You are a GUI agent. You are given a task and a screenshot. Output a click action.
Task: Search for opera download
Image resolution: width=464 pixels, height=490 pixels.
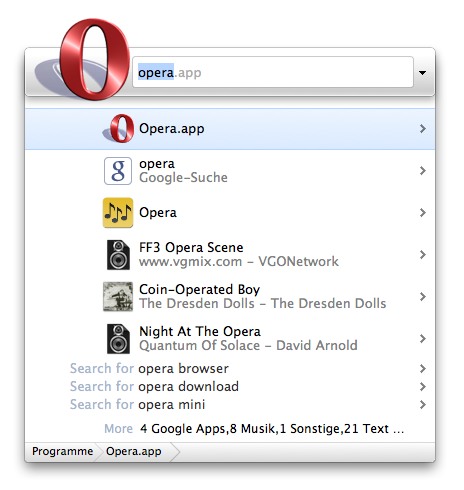pyautogui.click(x=230, y=386)
